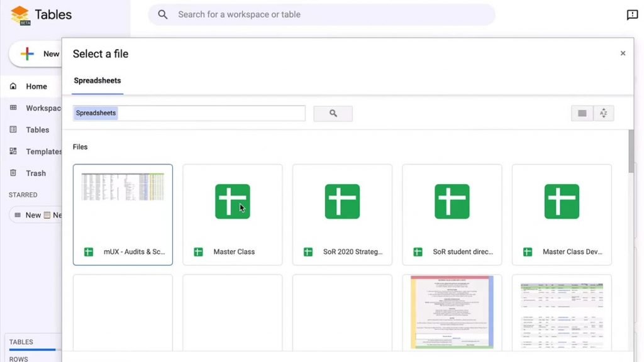Open Workspaces via its sidebar icon

13,108
